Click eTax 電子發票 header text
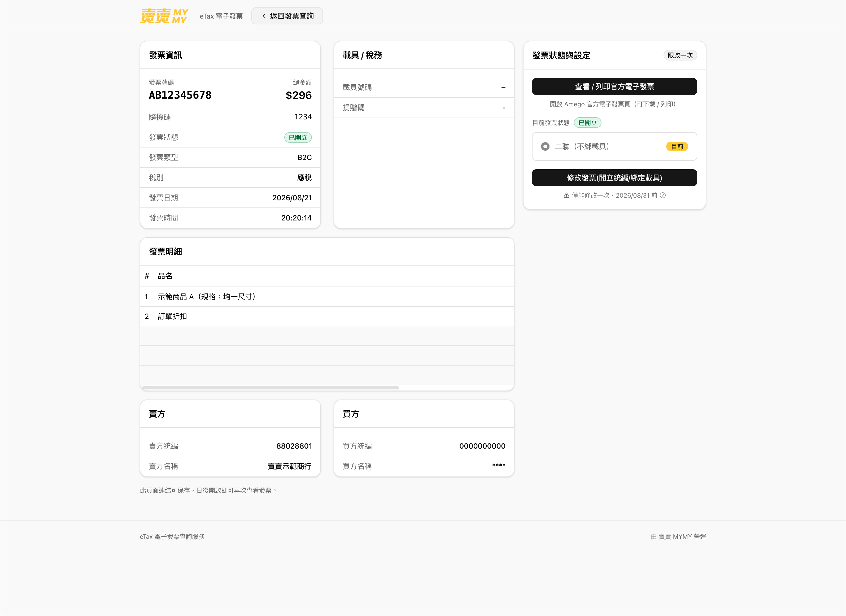 click(x=221, y=16)
